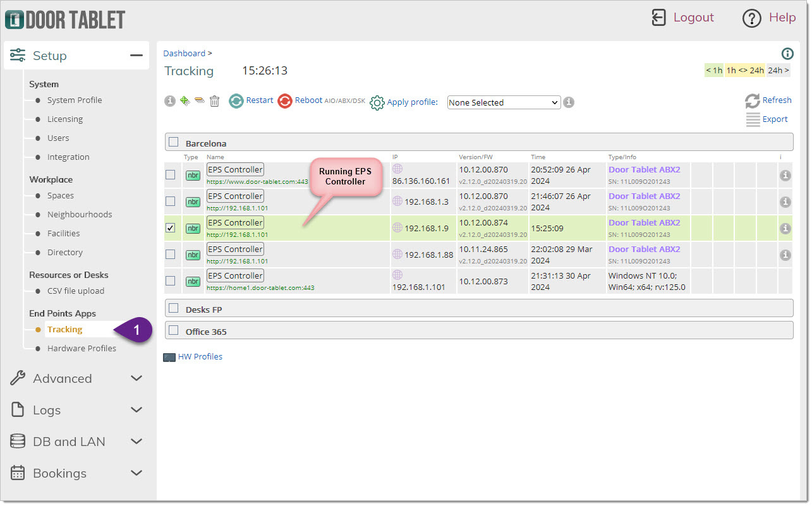Click the Refresh arrows icon
Image resolution: width=812 pixels, height=506 pixels.
click(752, 100)
